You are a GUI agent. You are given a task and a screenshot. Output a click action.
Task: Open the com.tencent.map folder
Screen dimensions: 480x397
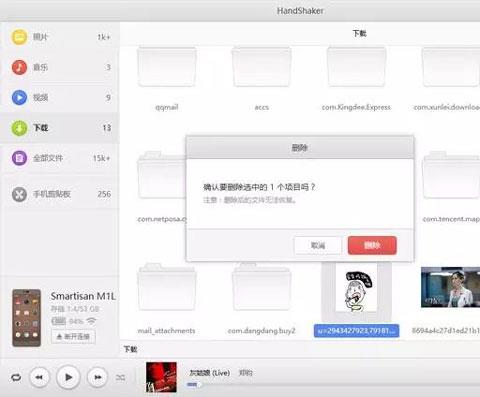coord(451,176)
